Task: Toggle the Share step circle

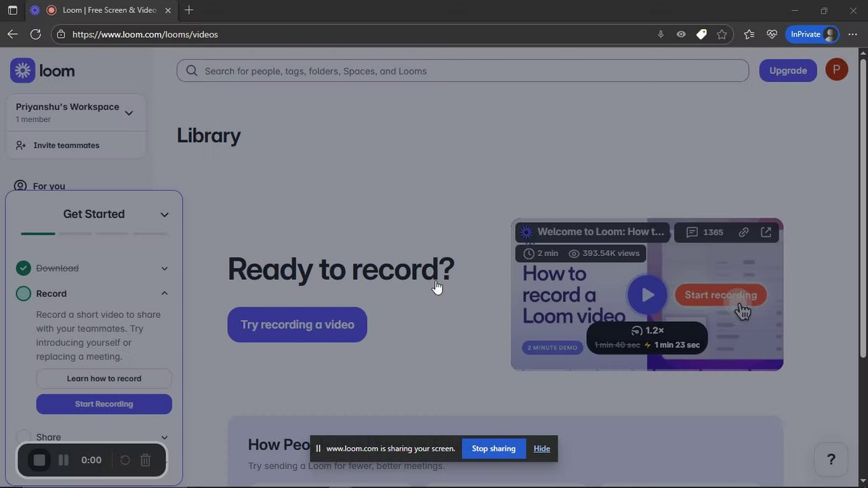Action: pyautogui.click(x=24, y=437)
